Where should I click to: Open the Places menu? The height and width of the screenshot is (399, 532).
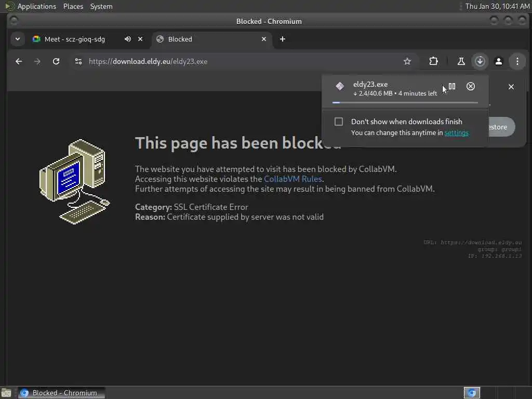[73, 6]
